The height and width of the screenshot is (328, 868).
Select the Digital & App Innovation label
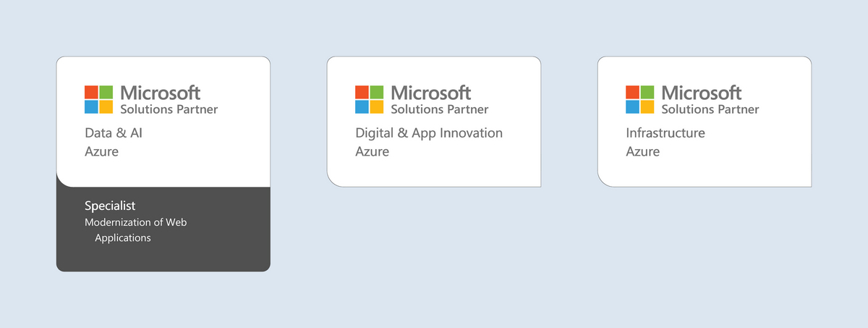429,133
